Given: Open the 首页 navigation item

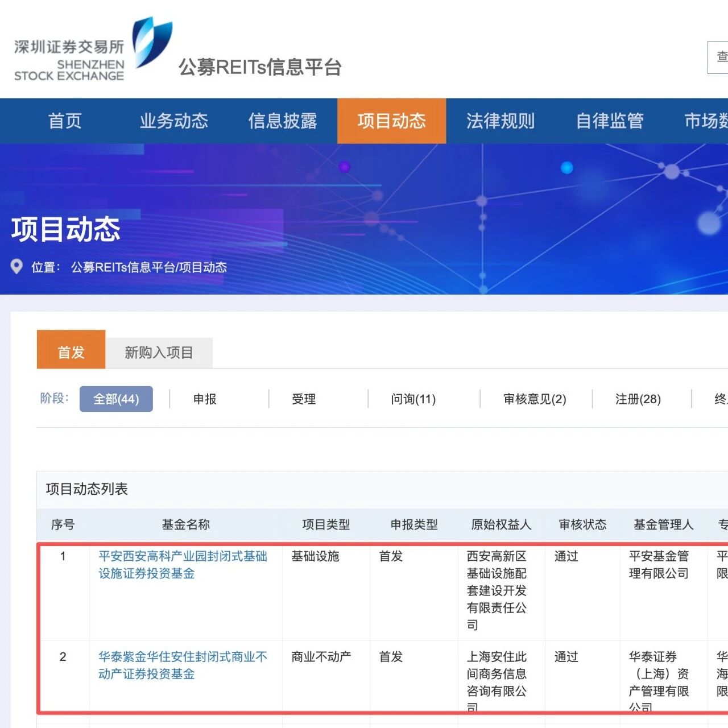Looking at the screenshot, I should pos(65,121).
